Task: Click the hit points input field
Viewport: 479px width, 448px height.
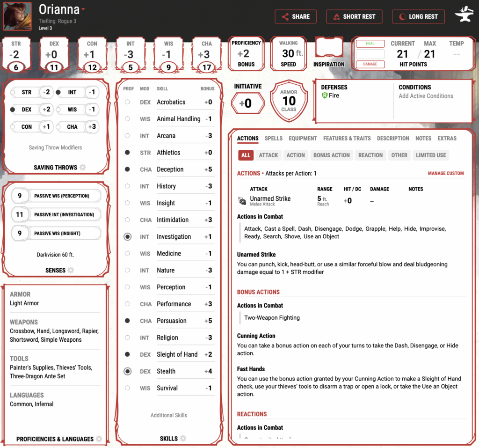Action: coord(370,54)
